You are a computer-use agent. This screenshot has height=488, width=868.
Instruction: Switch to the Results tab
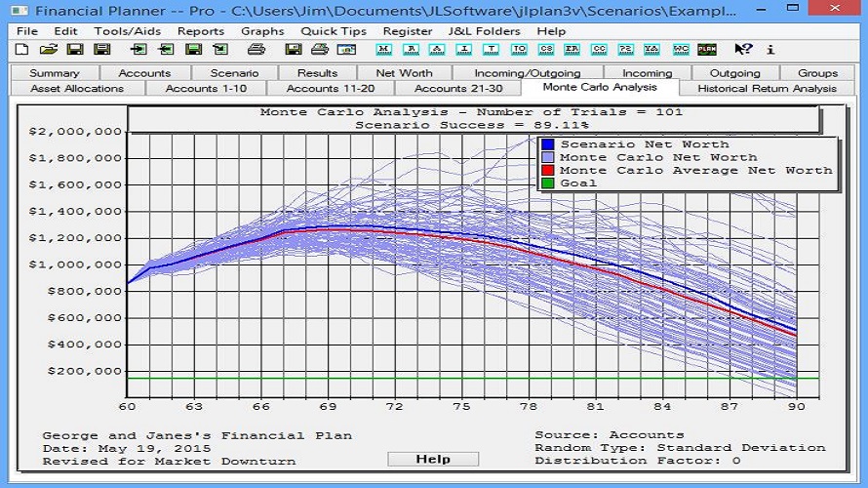pos(317,73)
